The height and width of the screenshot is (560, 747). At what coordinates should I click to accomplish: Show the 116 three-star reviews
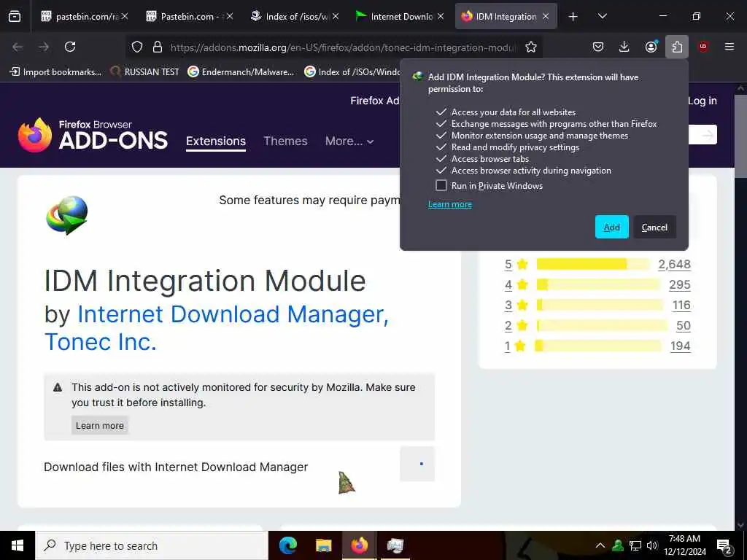681,305
